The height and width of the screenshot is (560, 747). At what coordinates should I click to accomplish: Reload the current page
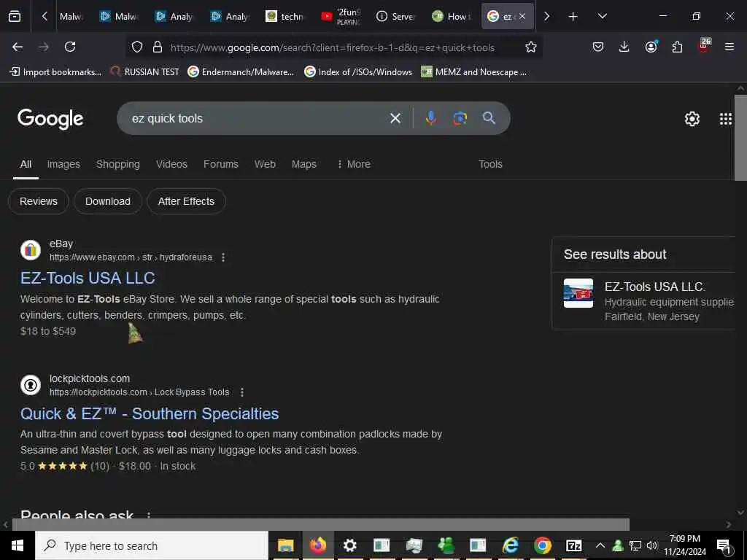click(70, 47)
